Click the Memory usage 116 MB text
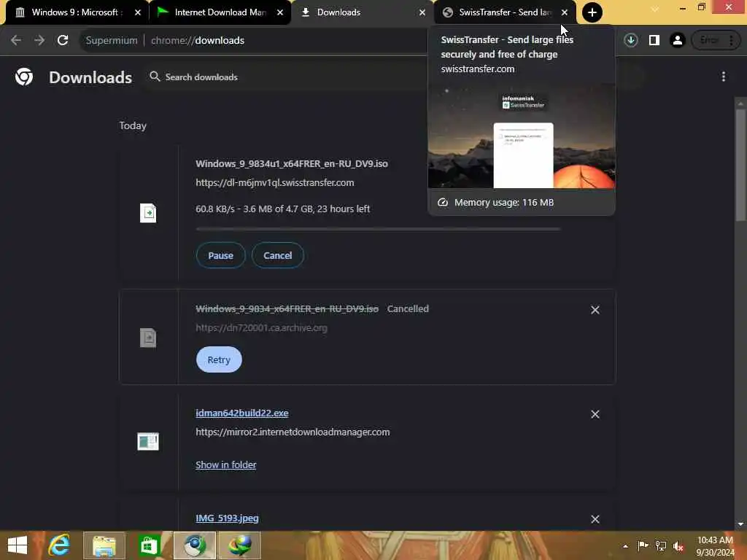 coord(504,203)
